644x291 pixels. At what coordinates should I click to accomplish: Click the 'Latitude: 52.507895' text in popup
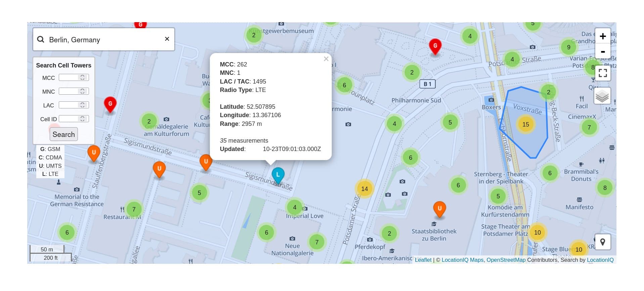pyautogui.click(x=247, y=107)
